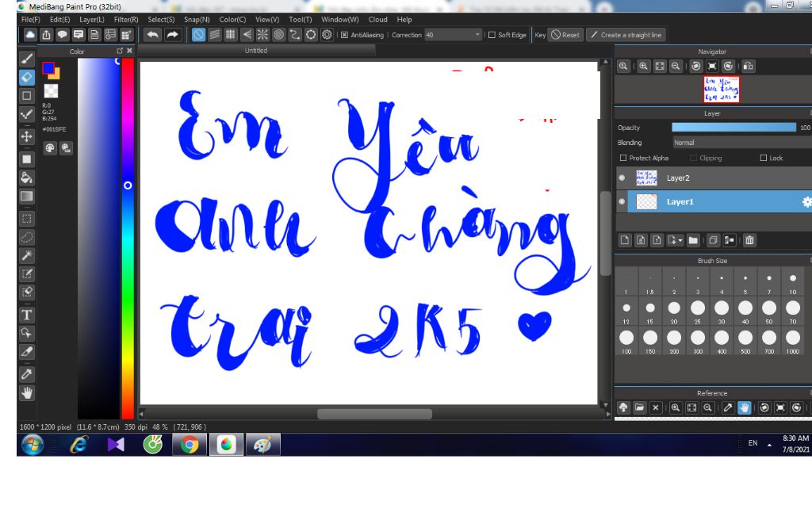This screenshot has width=812, height=524.
Task: Duplicate the layer with copy icon
Action: coord(713,240)
